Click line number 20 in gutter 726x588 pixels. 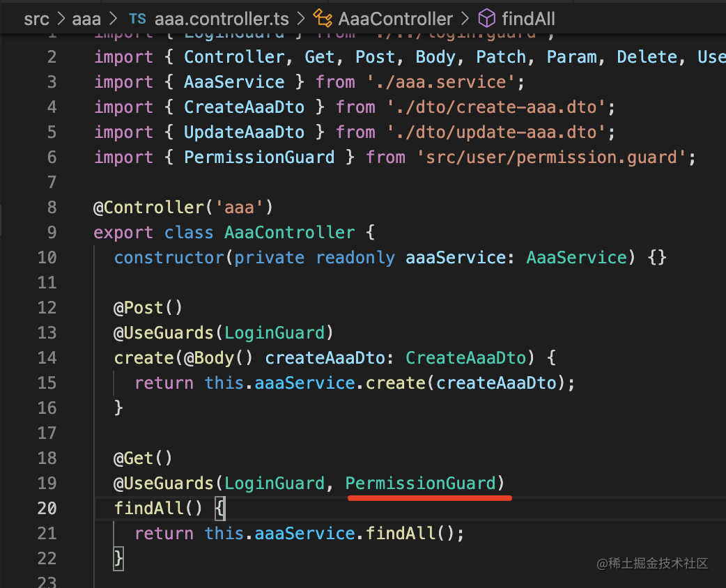pyautogui.click(x=47, y=509)
